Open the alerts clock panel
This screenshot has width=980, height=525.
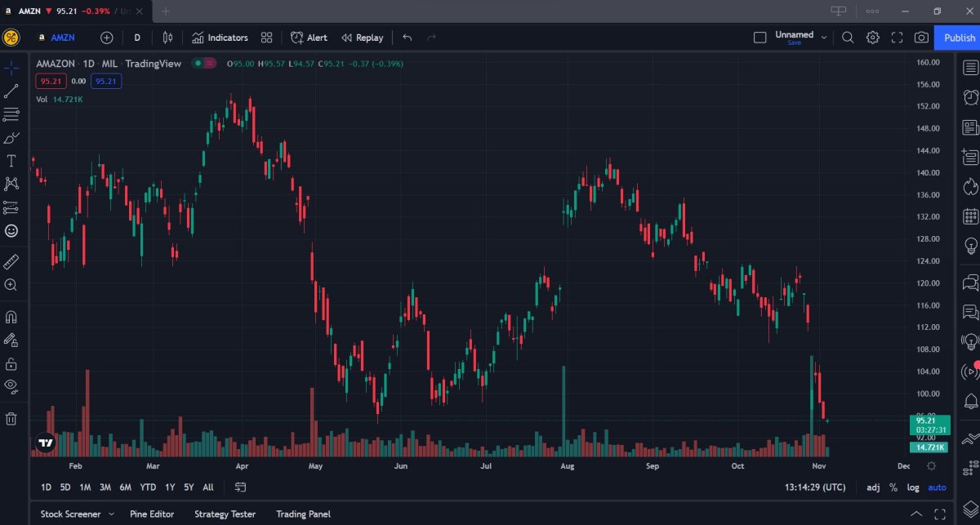(970, 98)
